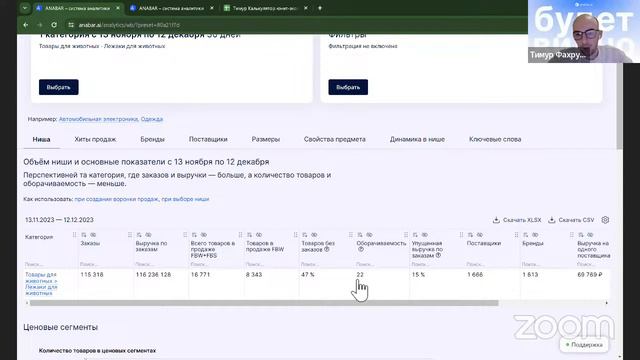
Task: Hide the Упущенная выручка по заказам column
Action: (x=424, y=235)
